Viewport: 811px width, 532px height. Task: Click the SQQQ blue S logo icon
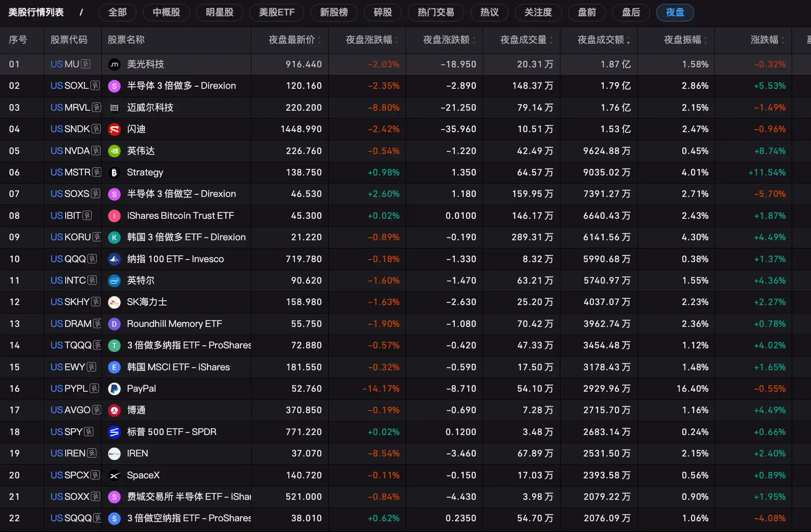click(114, 518)
